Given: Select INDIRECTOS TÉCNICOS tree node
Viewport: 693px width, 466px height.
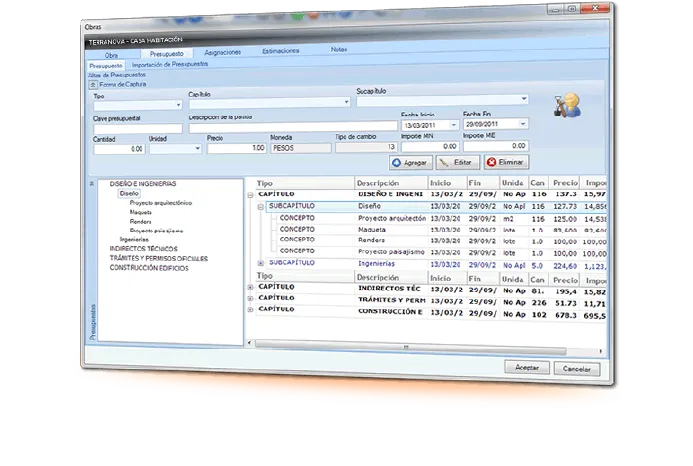Looking at the screenshot, I should (143, 249).
